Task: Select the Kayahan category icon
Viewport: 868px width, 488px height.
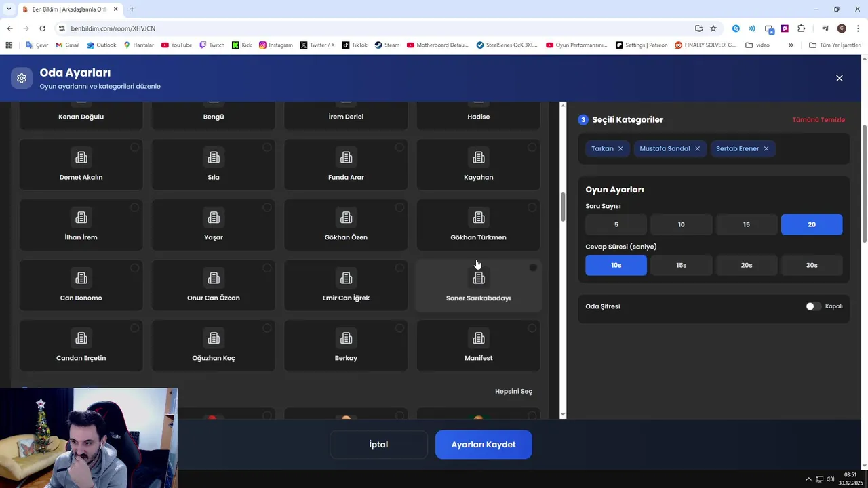Action: [479, 157]
